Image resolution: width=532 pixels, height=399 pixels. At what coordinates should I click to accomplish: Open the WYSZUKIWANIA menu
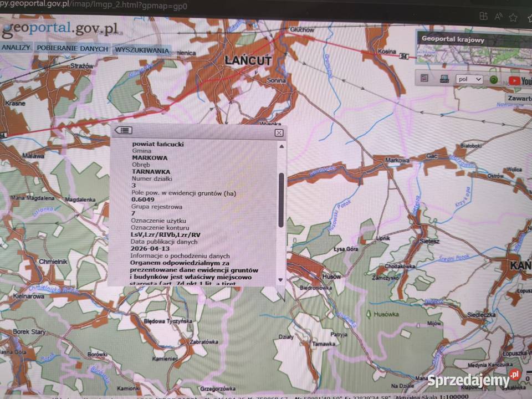(x=142, y=50)
